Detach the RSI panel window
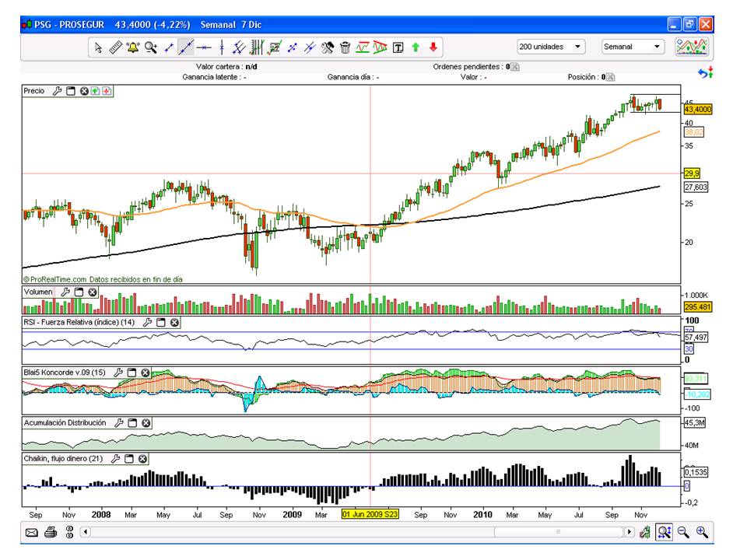This screenshot has width=747, height=560. tap(161, 322)
